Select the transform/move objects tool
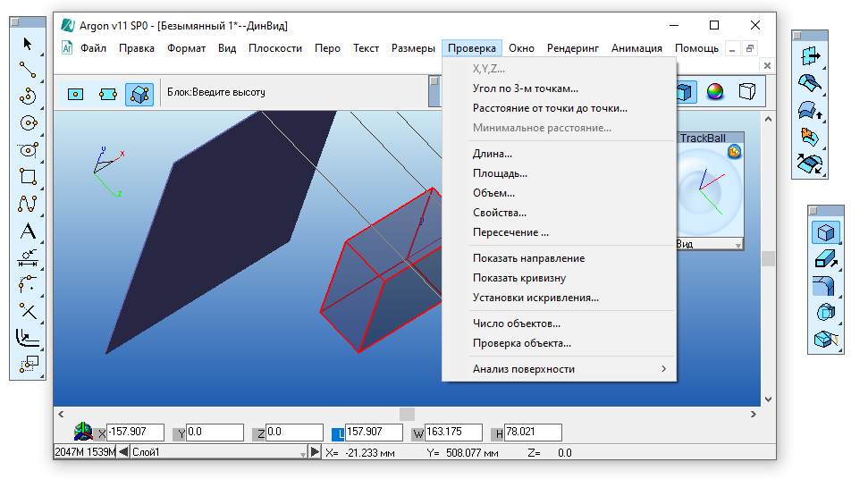Screen dimensions: 868x479 click(27, 364)
